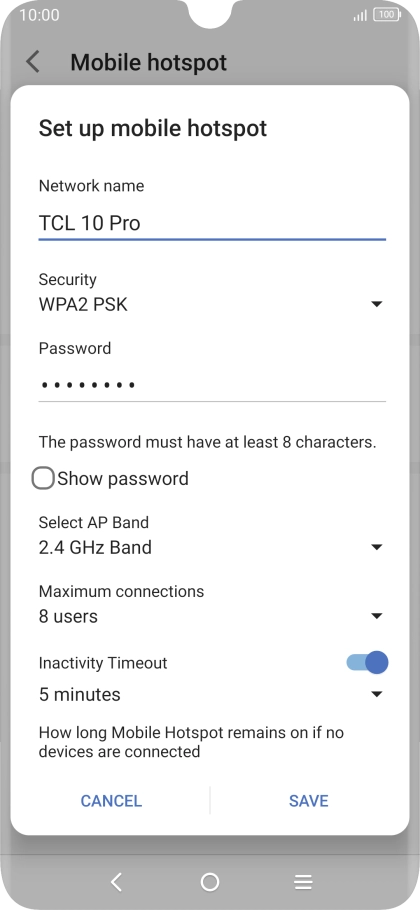
Task: Open the 8 users maximum connections dropdown
Action: [212, 616]
